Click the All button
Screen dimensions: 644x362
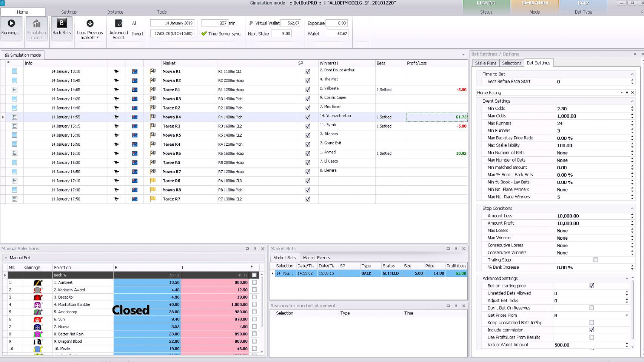(134, 23)
